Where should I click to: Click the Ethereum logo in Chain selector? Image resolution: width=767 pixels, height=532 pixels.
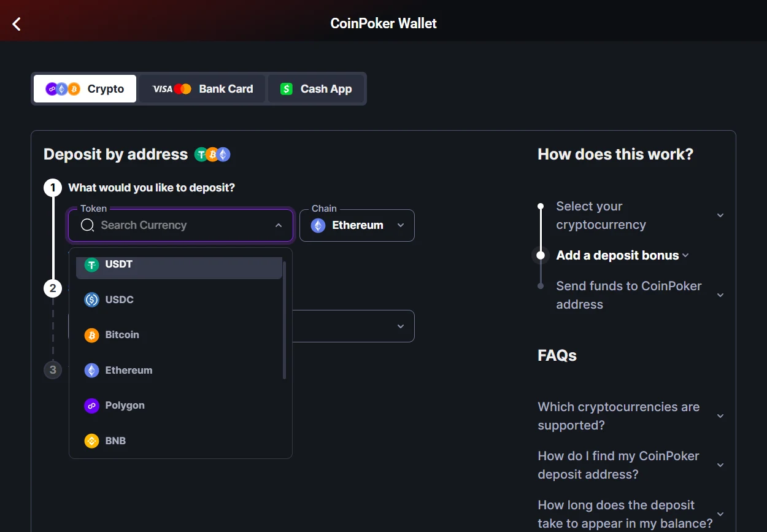[318, 225]
